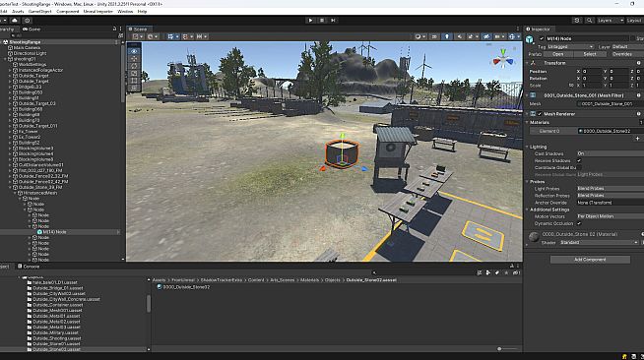This screenshot has height=360, width=644.
Task: Open the Tag dropdown showing Untagged
Action: click(570, 47)
